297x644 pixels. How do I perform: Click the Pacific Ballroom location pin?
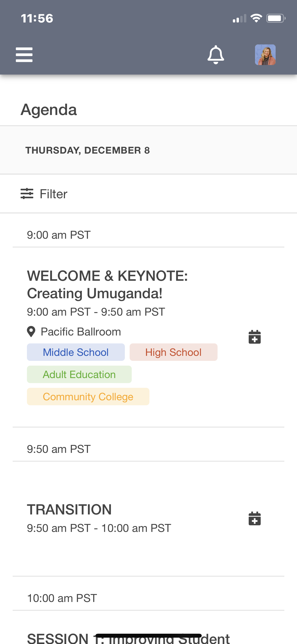[31, 331]
